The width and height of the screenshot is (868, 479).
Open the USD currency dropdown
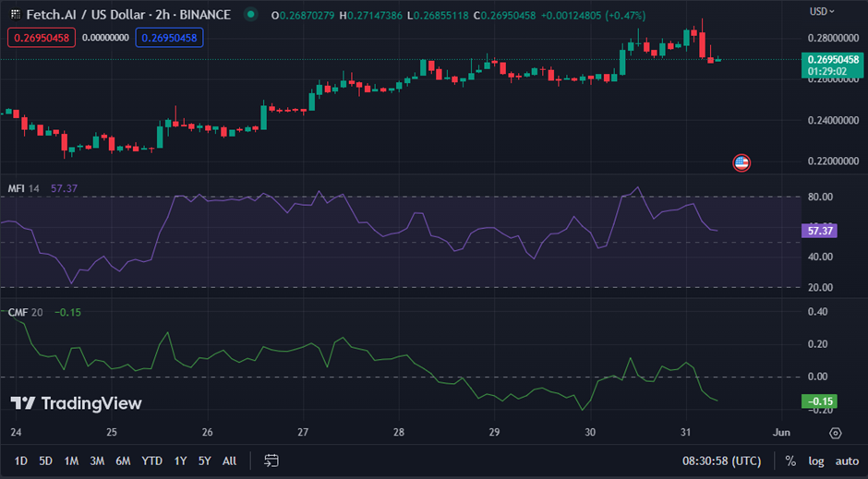[x=822, y=11]
